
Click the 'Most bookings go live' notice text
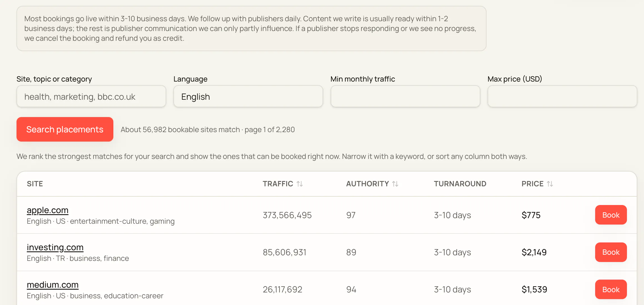click(x=251, y=28)
